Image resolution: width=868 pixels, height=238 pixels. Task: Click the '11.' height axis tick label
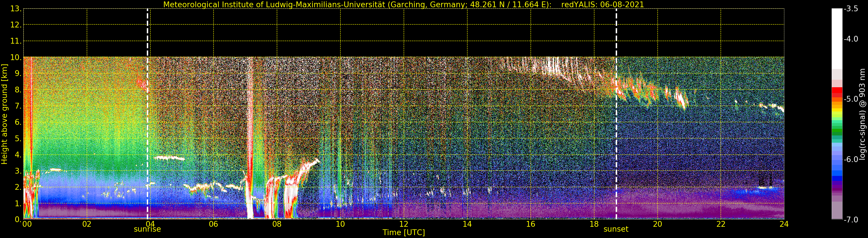point(16,41)
